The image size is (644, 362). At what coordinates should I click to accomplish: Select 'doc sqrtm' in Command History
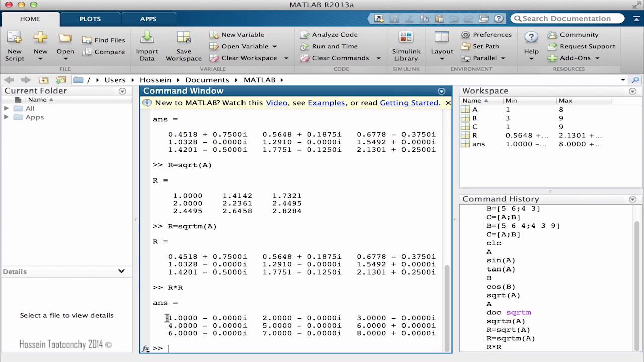(x=509, y=312)
